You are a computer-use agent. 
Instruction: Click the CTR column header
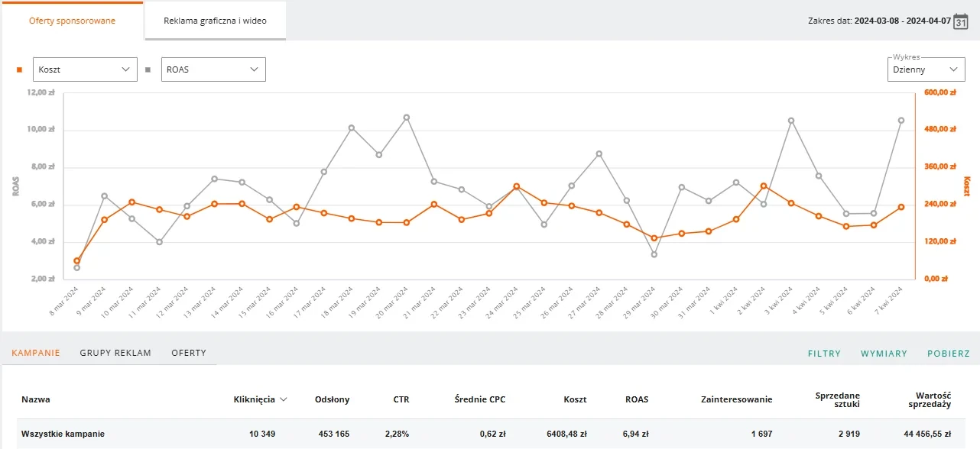point(401,399)
